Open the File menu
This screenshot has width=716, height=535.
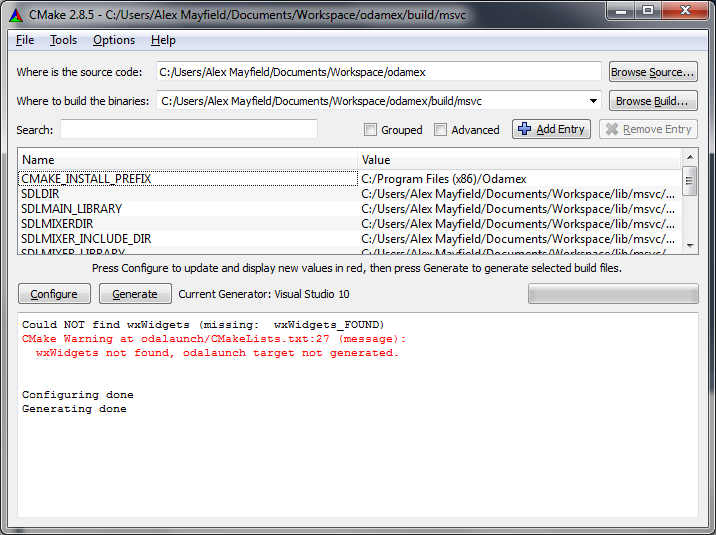point(25,40)
